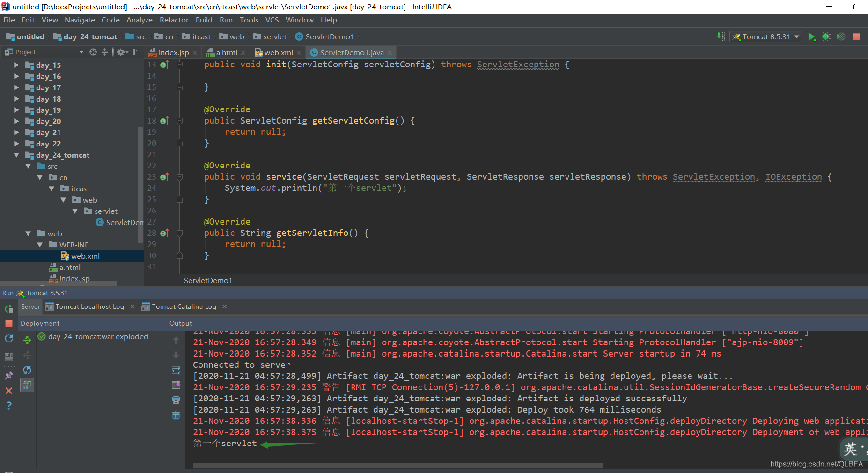Pin the Run tab with pushpin icon

[9, 376]
